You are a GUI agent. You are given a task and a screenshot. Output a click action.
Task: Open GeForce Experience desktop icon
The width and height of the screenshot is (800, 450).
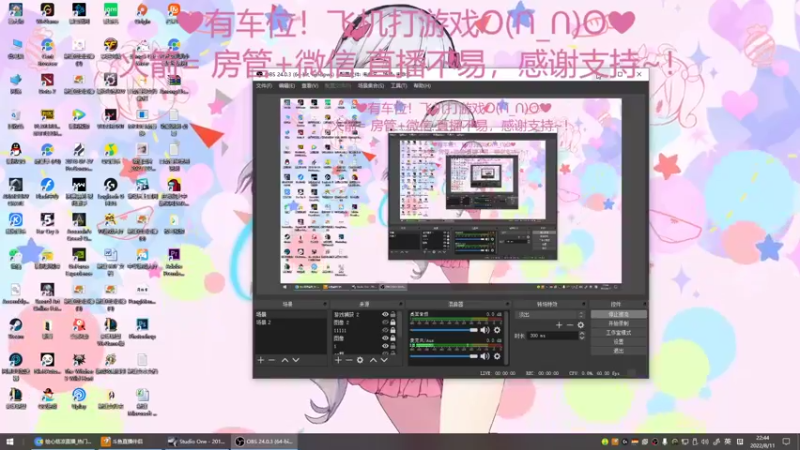tap(79, 262)
